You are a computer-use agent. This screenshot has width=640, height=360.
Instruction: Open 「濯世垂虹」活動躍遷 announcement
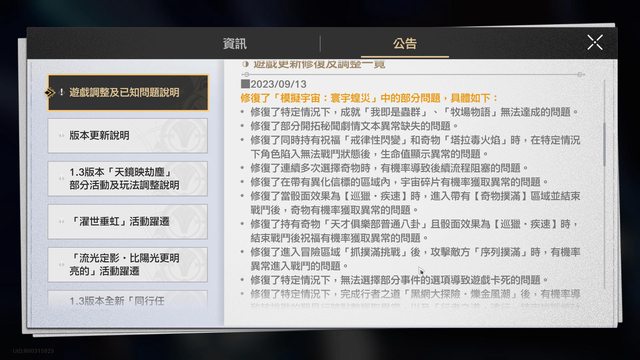click(x=128, y=222)
